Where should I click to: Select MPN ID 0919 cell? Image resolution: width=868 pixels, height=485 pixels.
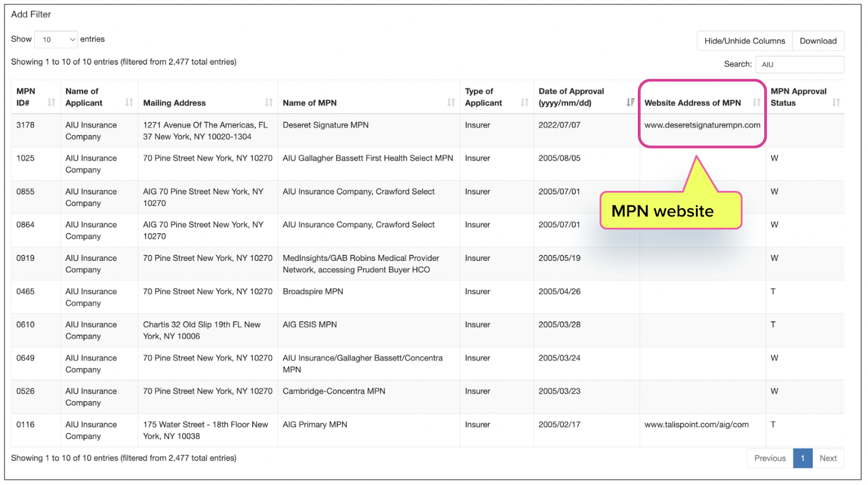click(25, 258)
